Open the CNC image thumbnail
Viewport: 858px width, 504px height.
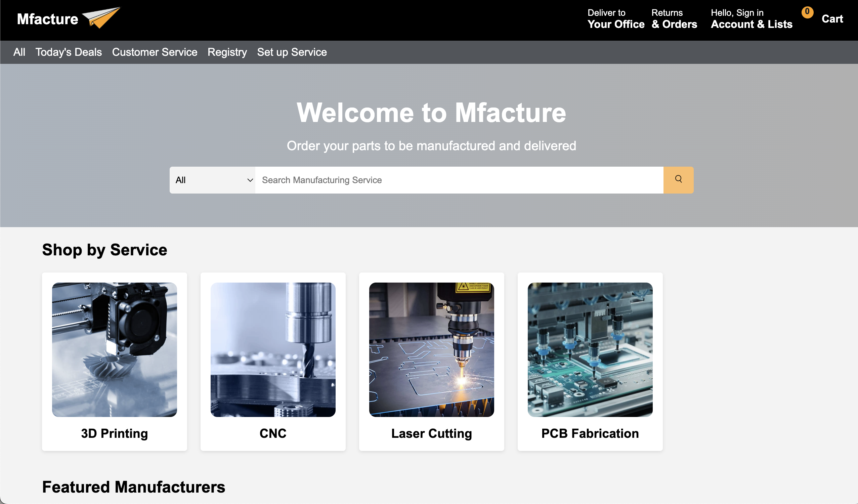click(273, 349)
